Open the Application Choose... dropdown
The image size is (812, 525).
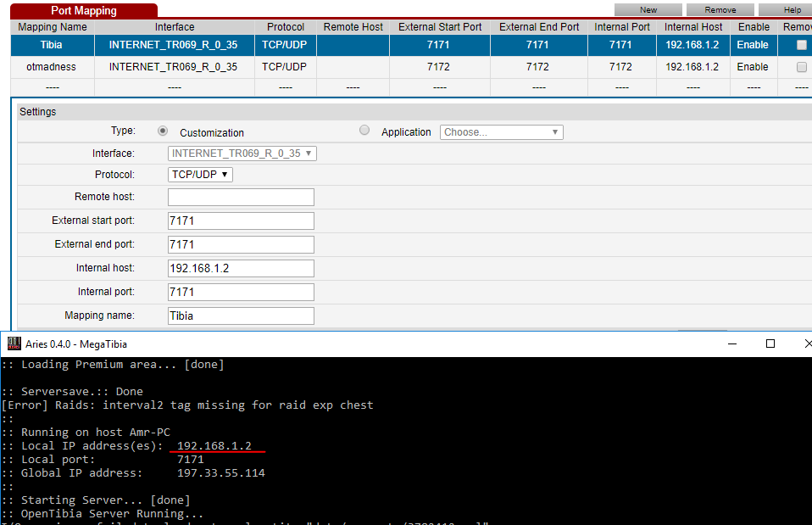click(x=501, y=132)
